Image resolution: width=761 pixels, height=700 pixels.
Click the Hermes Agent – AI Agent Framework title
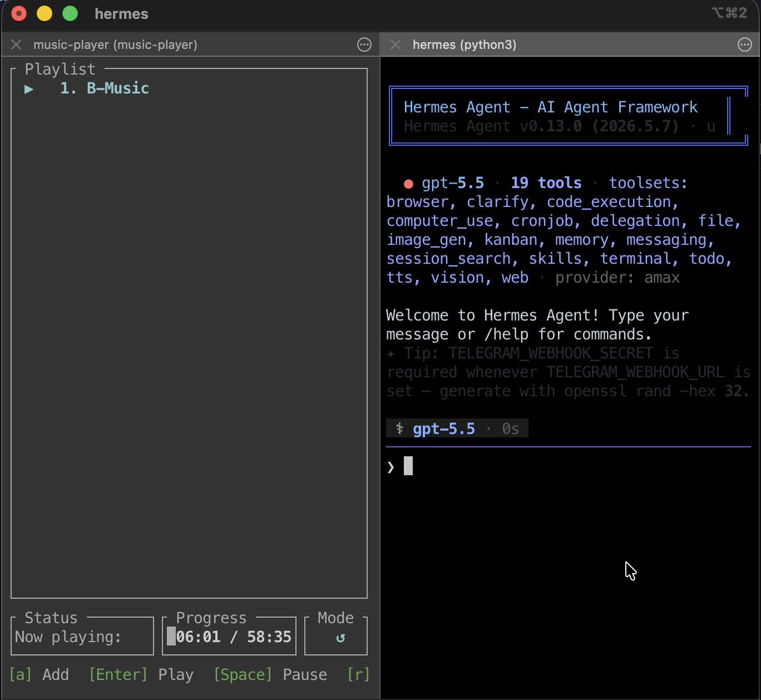click(551, 107)
